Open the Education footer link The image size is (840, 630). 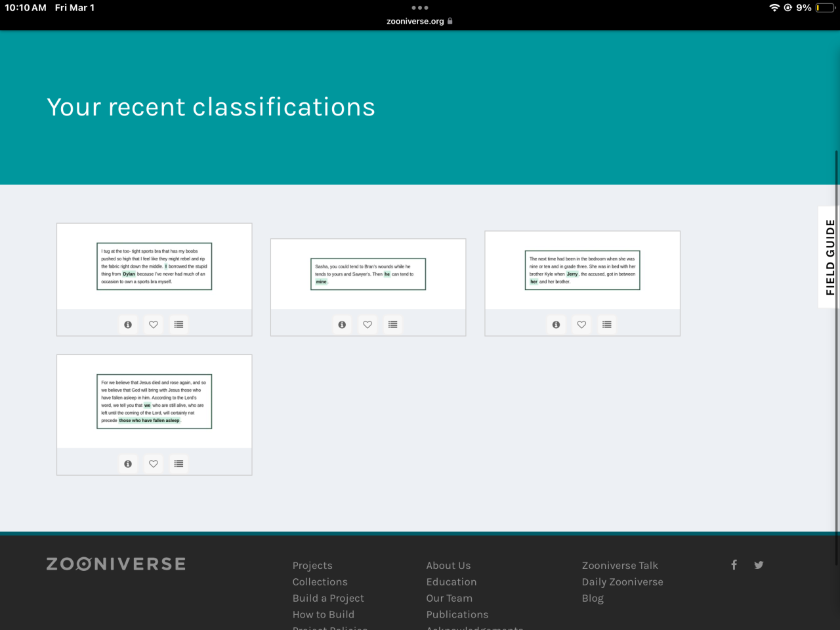click(451, 582)
